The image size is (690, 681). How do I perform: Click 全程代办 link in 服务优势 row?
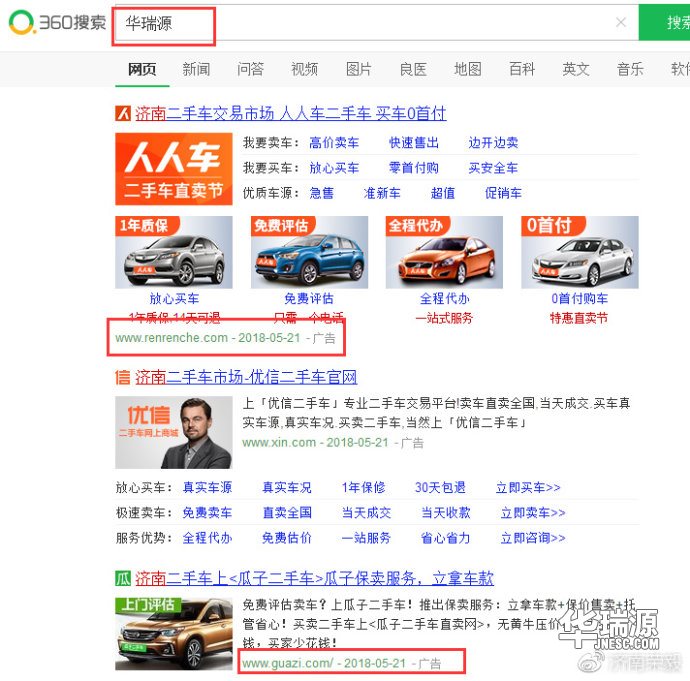coord(207,538)
